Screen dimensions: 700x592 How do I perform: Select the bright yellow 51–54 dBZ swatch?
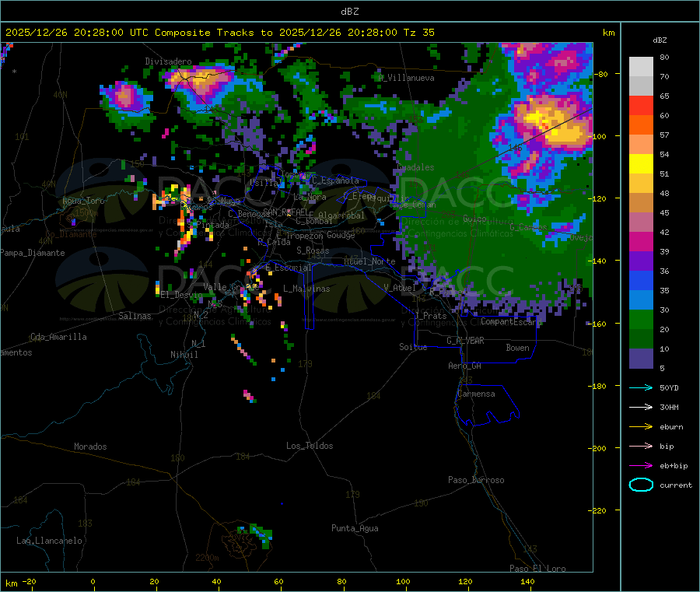(641, 164)
